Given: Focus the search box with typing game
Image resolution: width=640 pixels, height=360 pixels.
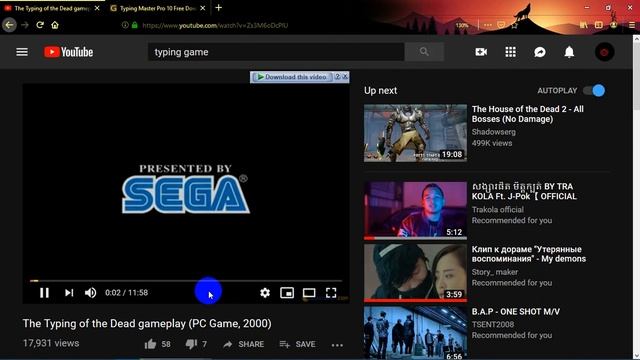Looking at the screenshot, I should click(276, 52).
